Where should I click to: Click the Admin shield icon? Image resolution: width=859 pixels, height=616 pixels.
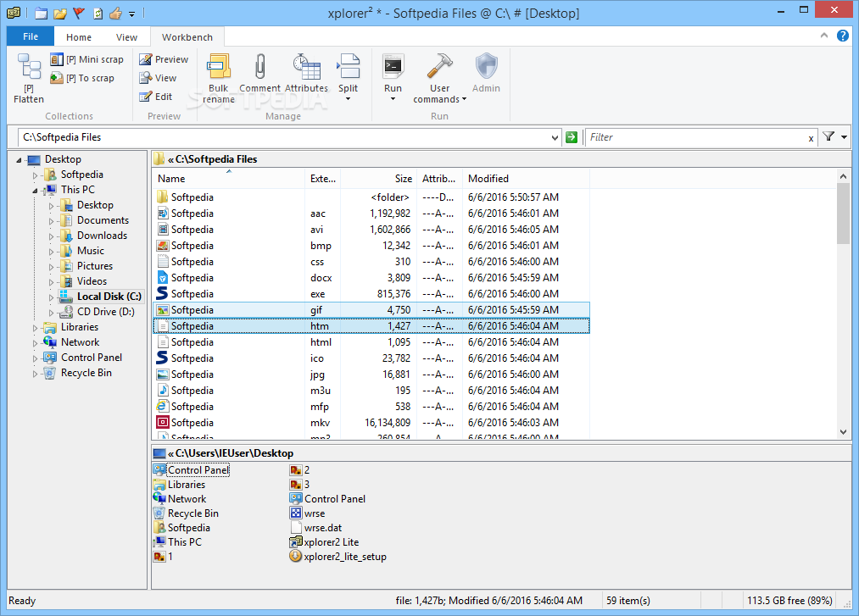pyautogui.click(x=486, y=67)
